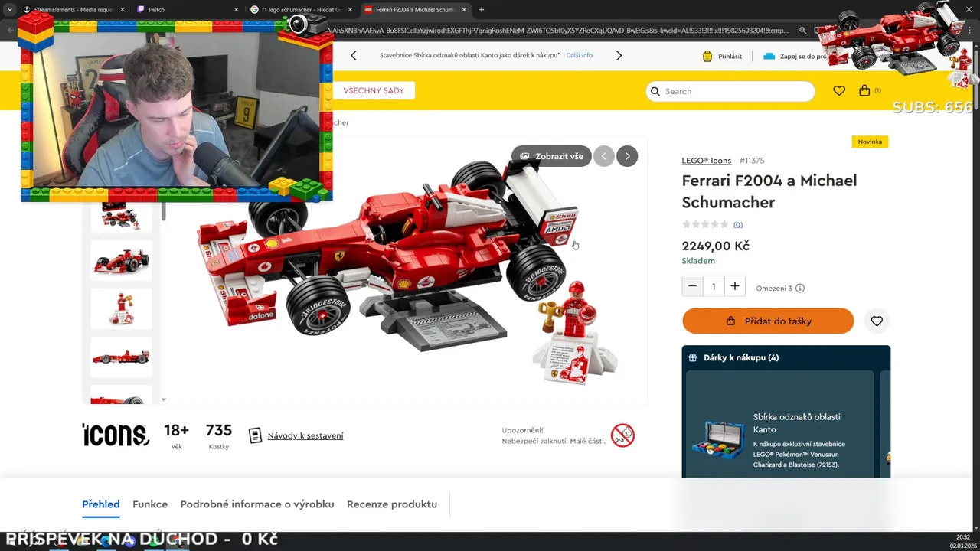Image resolution: width=980 pixels, height=551 pixels.
Task: Click Zobrazit vše gallery button
Action: click(x=551, y=156)
